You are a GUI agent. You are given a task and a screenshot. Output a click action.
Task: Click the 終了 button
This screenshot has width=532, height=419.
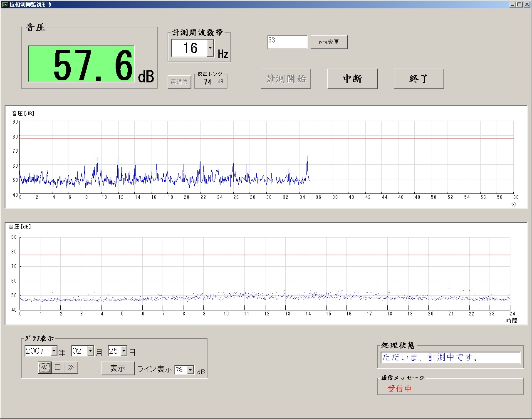(x=419, y=79)
